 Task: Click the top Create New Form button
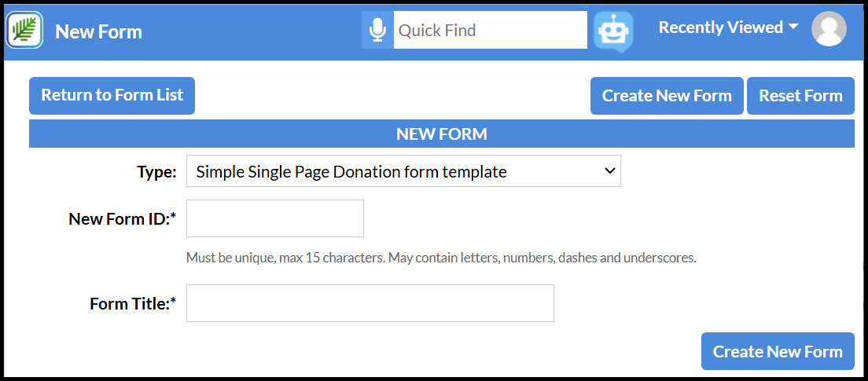click(667, 96)
